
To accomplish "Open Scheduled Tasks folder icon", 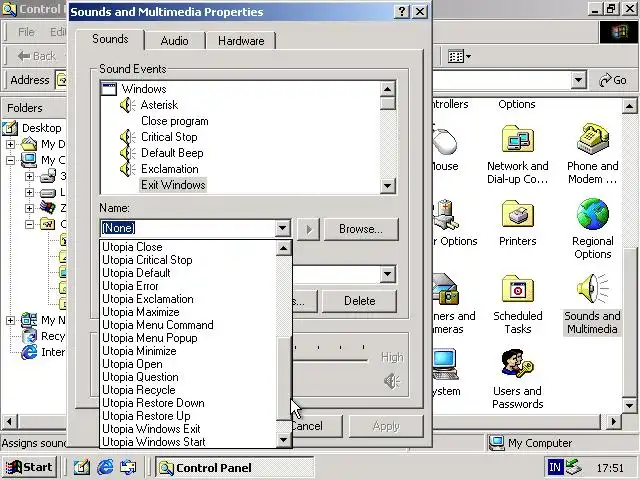I will pos(518,289).
